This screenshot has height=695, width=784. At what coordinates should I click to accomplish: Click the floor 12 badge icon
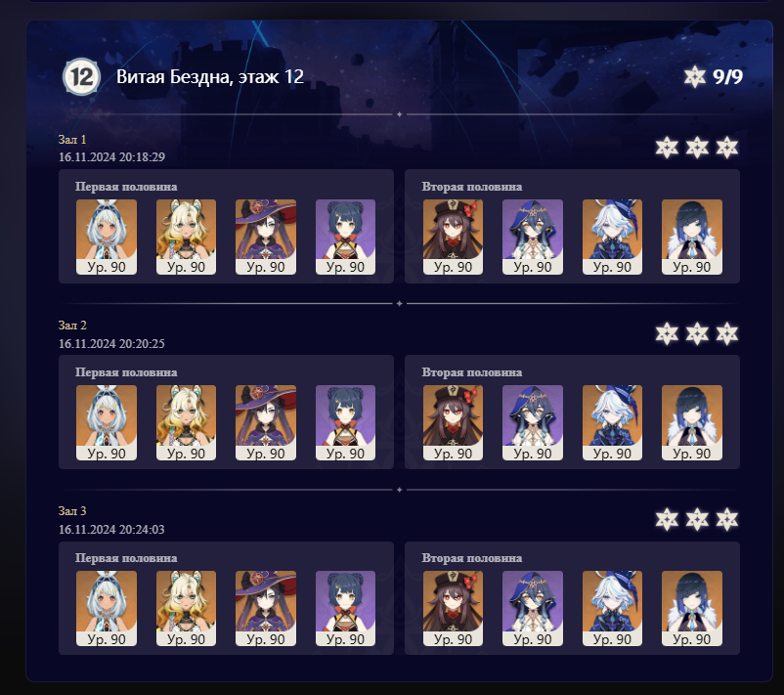[81, 77]
